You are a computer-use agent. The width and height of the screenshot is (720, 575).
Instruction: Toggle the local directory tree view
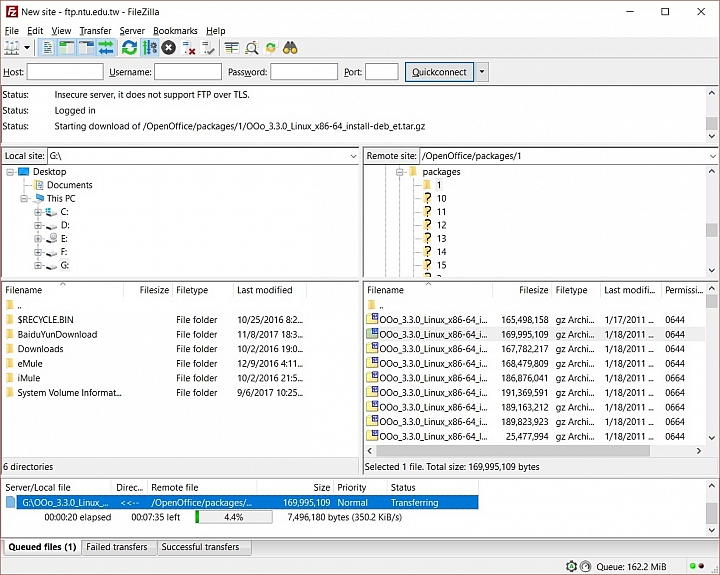[x=67, y=48]
